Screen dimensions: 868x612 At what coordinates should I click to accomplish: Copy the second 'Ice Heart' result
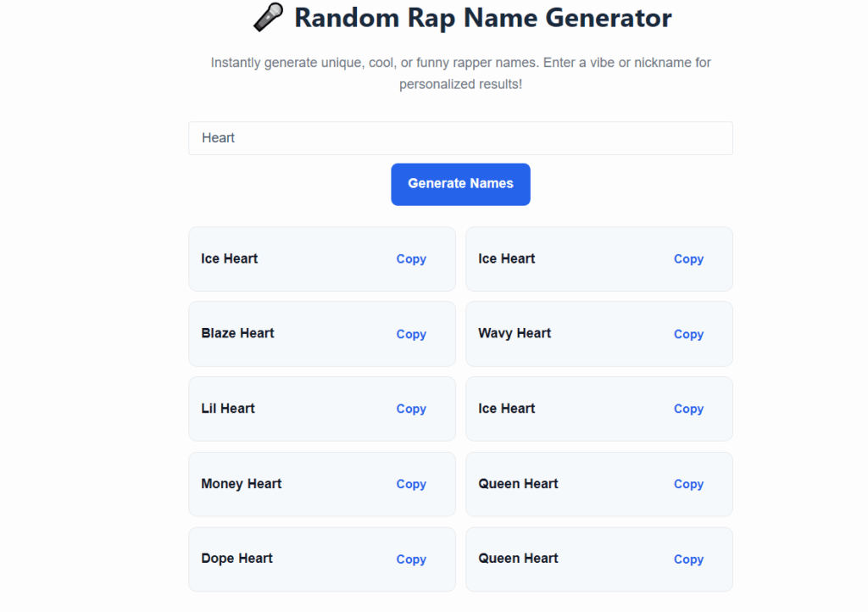[x=688, y=259]
